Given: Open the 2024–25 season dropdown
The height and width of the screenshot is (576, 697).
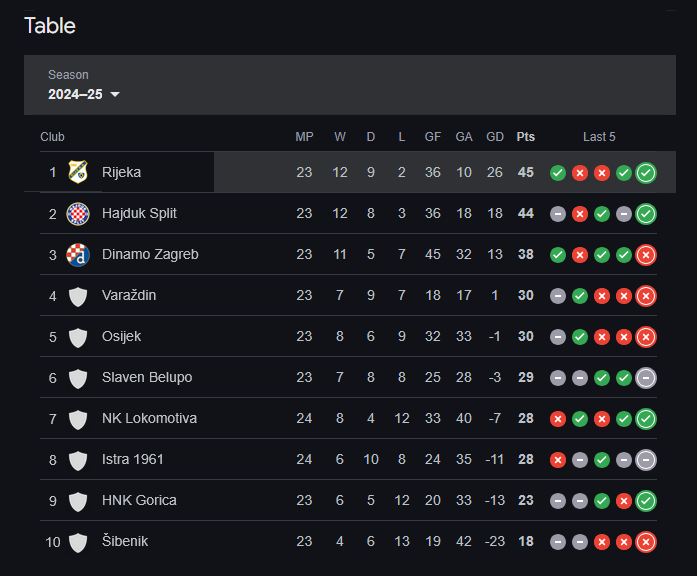Looking at the screenshot, I should 84,94.
